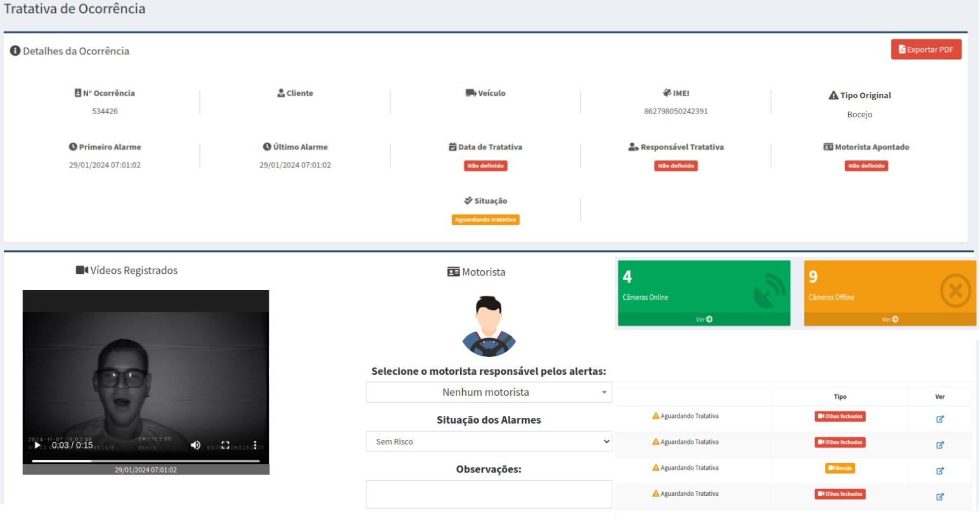Click Não definido under Responsável Tratativa
The image size is (980, 520).
click(x=676, y=166)
